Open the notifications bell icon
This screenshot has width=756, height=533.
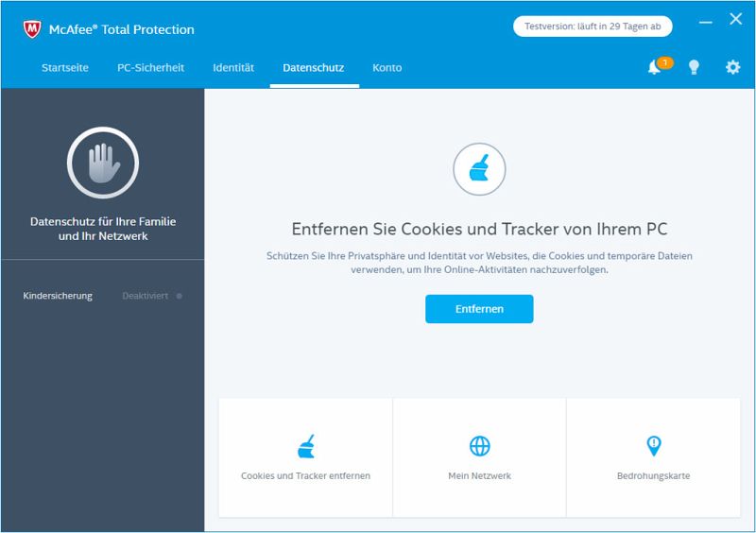[654, 67]
